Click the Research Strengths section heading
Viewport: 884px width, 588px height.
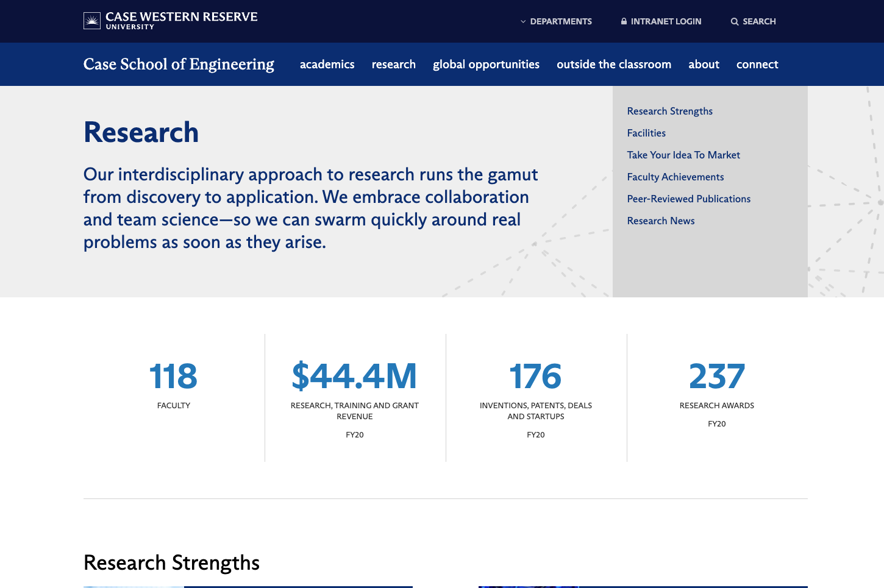[172, 562]
